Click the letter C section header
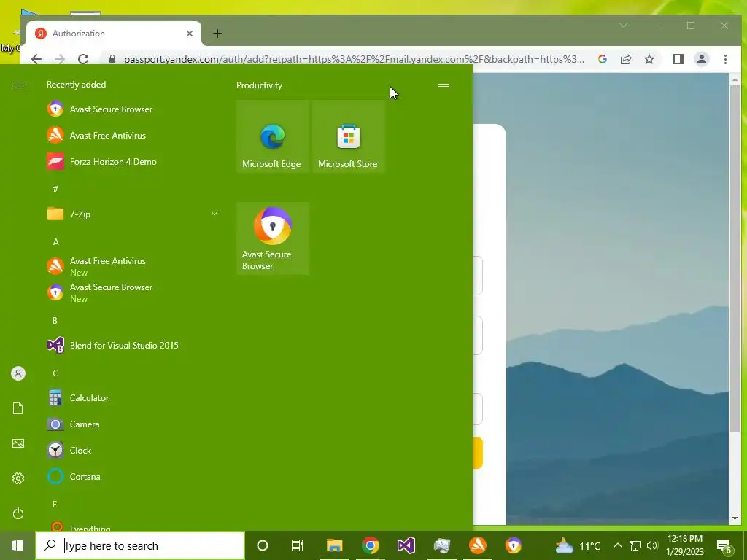Viewport: 747px width, 560px height. 55,373
